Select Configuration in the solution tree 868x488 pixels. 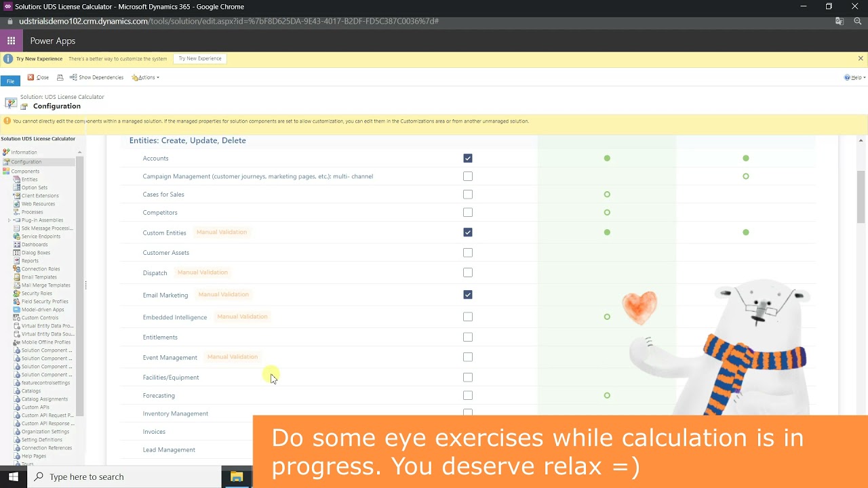click(x=26, y=162)
